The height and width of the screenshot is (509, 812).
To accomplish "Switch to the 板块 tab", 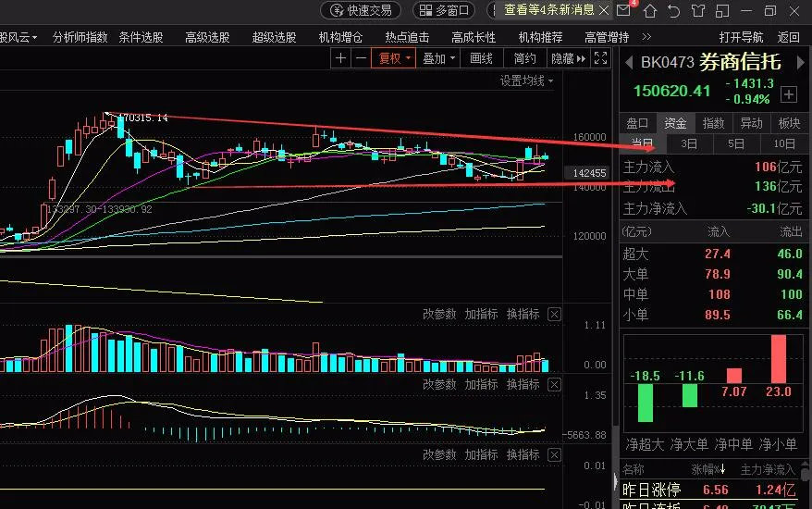I will (789, 123).
